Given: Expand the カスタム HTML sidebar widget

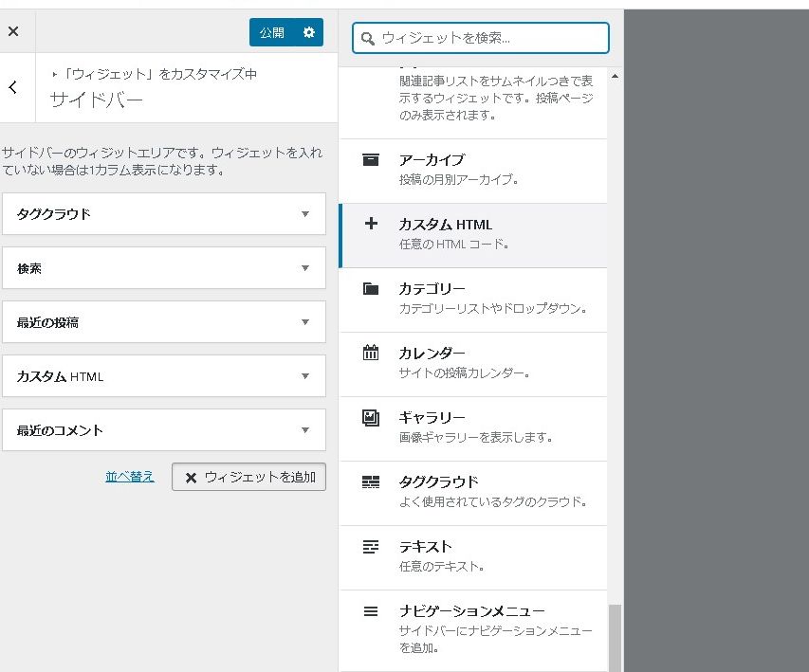Looking at the screenshot, I should 304,376.
